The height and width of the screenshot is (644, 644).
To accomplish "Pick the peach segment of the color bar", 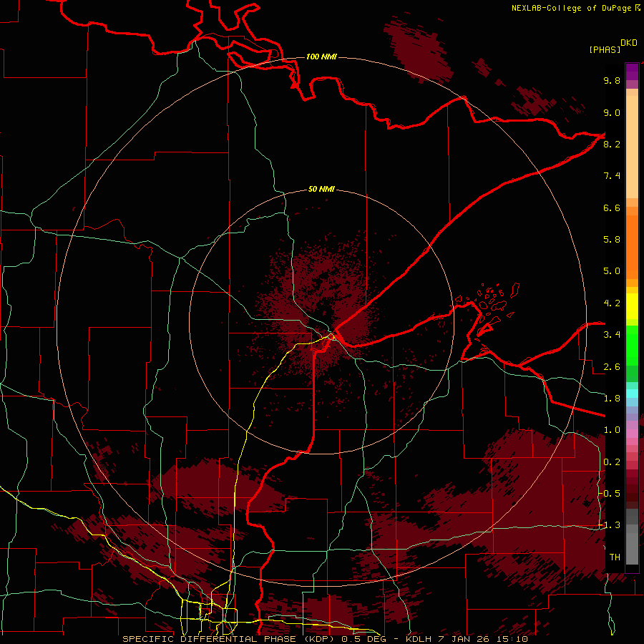I will 632,147.
